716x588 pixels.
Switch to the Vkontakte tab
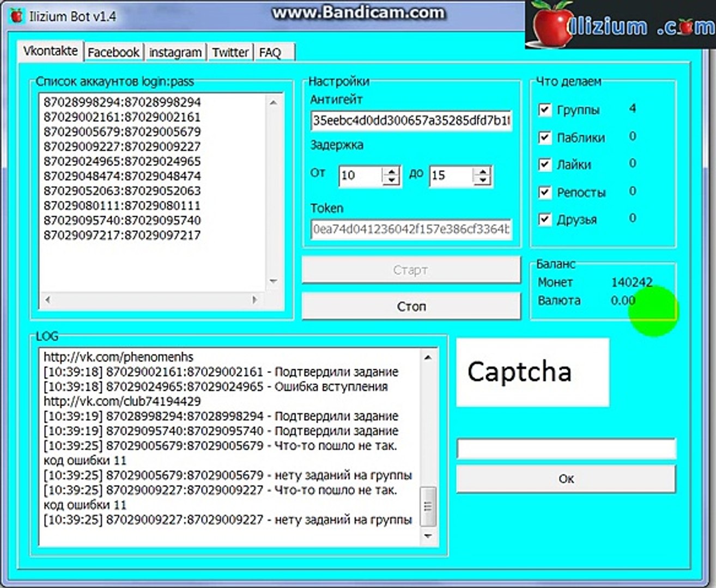tap(50, 51)
